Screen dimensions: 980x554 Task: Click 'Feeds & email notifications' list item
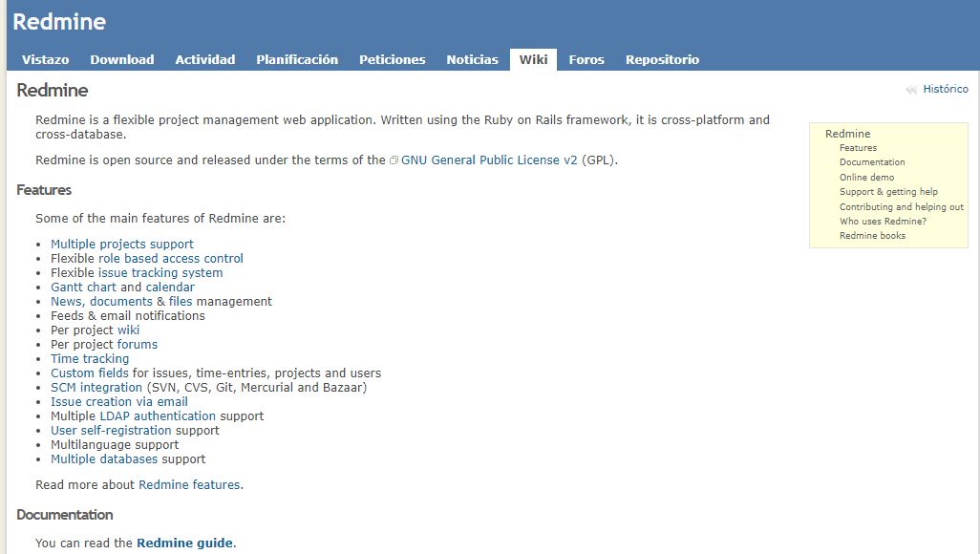pos(127,316)
